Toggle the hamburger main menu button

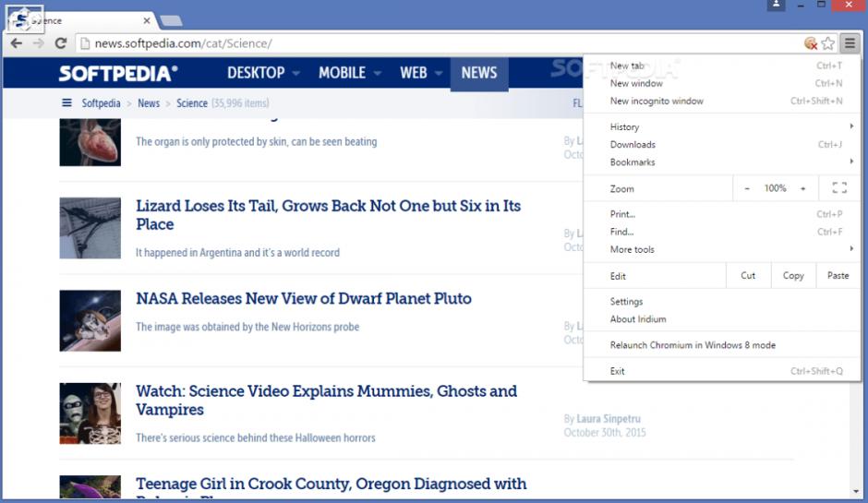(x=850, y=43)
